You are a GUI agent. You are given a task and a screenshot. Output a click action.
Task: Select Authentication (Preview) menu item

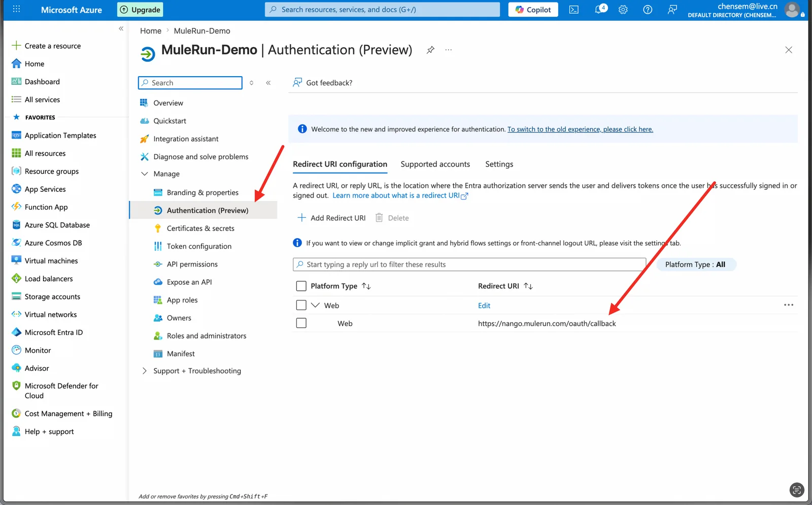click(x=204, y=211)
